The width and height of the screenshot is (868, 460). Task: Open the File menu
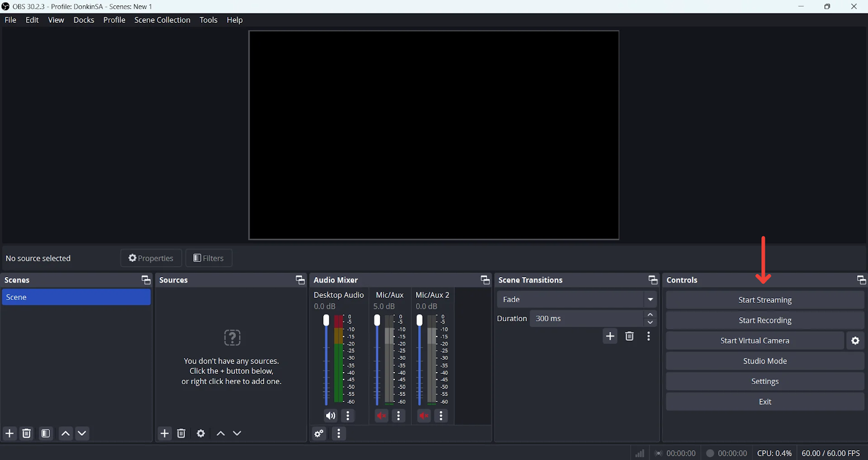click(10, 20)
